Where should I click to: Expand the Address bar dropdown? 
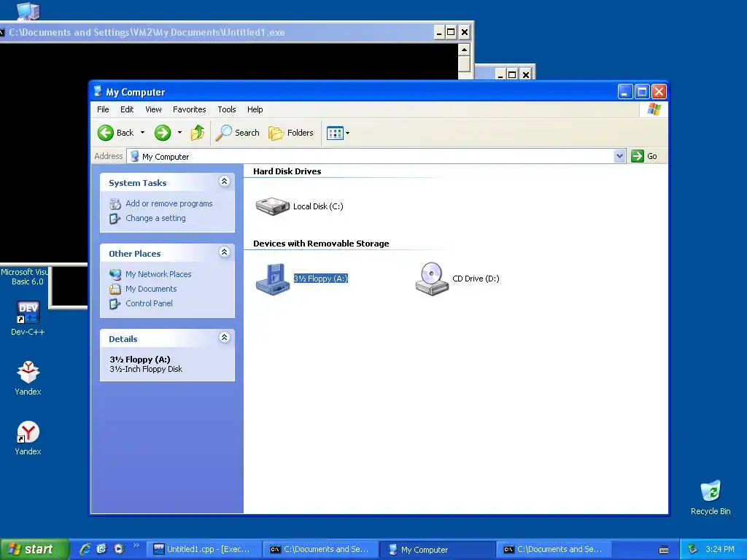pyautogui.click(x=619, y=156)
